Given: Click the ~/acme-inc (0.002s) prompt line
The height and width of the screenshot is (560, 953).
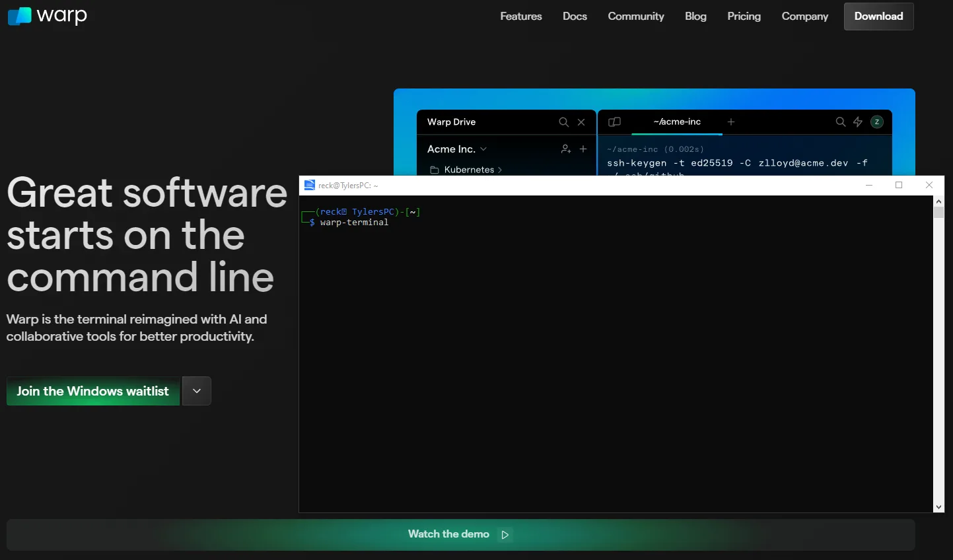Looking at the screenshot, I should click(655, 149).
